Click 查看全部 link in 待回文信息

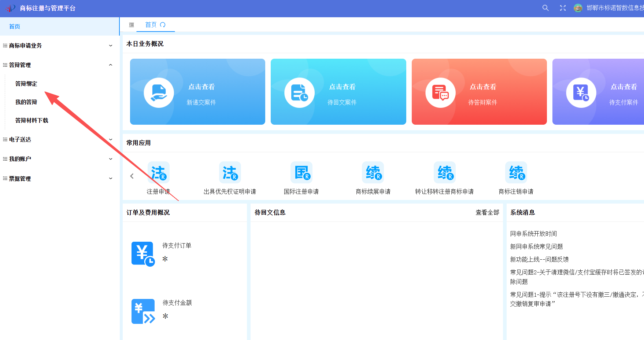[x=487, y=213]
